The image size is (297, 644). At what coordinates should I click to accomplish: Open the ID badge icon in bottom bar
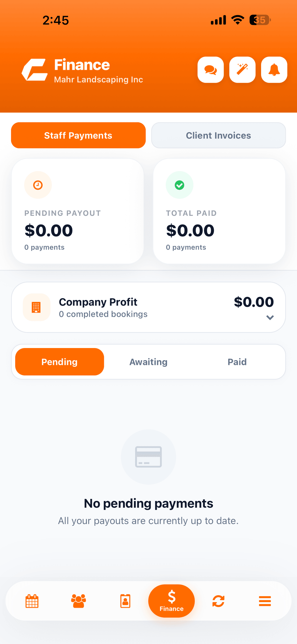[x=125, y=601]
